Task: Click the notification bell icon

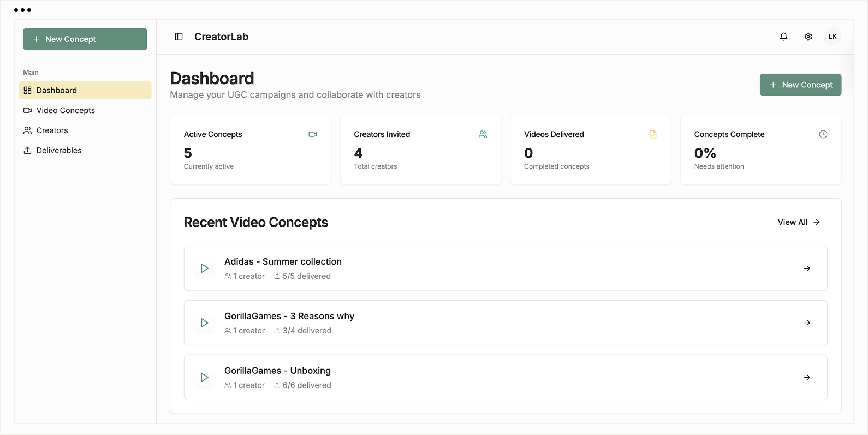Action: click(783, 37)
